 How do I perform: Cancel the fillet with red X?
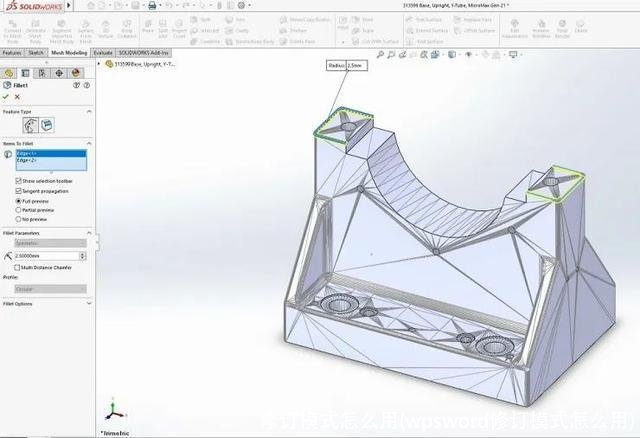click(x=18, y=97)
